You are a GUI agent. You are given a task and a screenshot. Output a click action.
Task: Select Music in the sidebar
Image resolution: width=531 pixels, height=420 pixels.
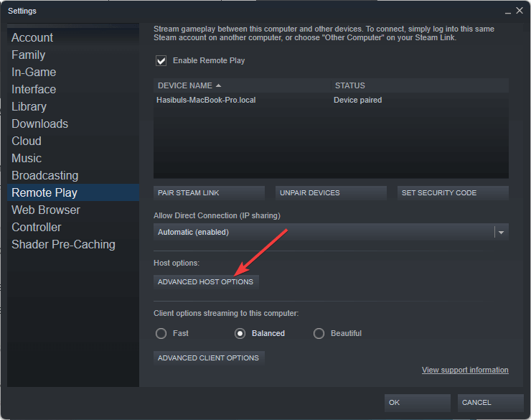(x=72, y=158)
